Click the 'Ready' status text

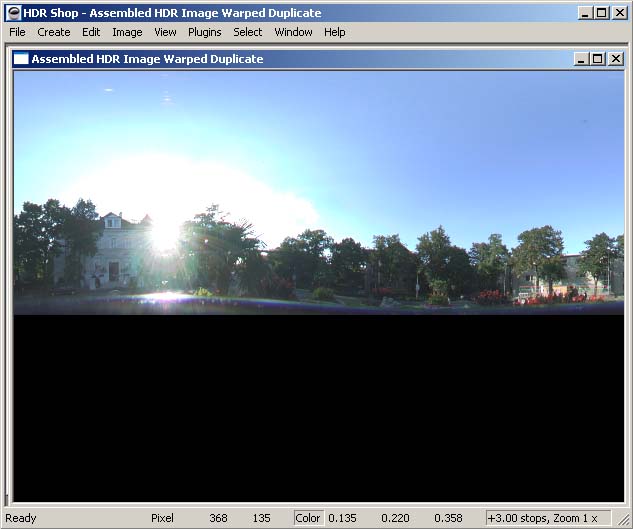21,518
